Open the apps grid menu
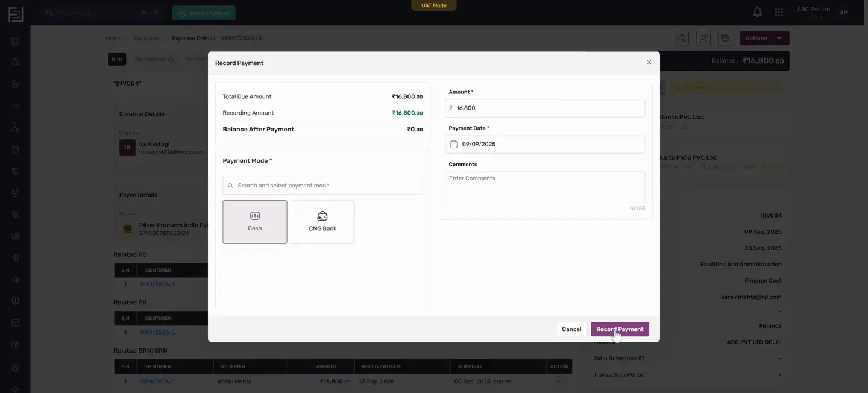 tap(779, 12)
